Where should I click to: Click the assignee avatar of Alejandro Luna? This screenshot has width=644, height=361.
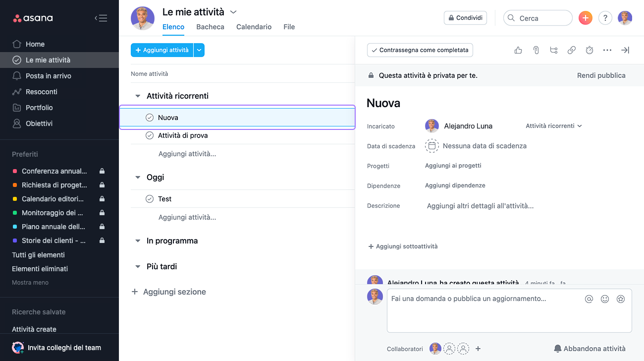[432, 126]
